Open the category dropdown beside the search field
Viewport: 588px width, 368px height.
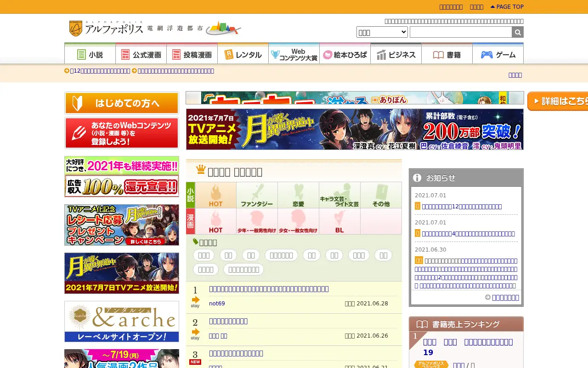[382, 32]
